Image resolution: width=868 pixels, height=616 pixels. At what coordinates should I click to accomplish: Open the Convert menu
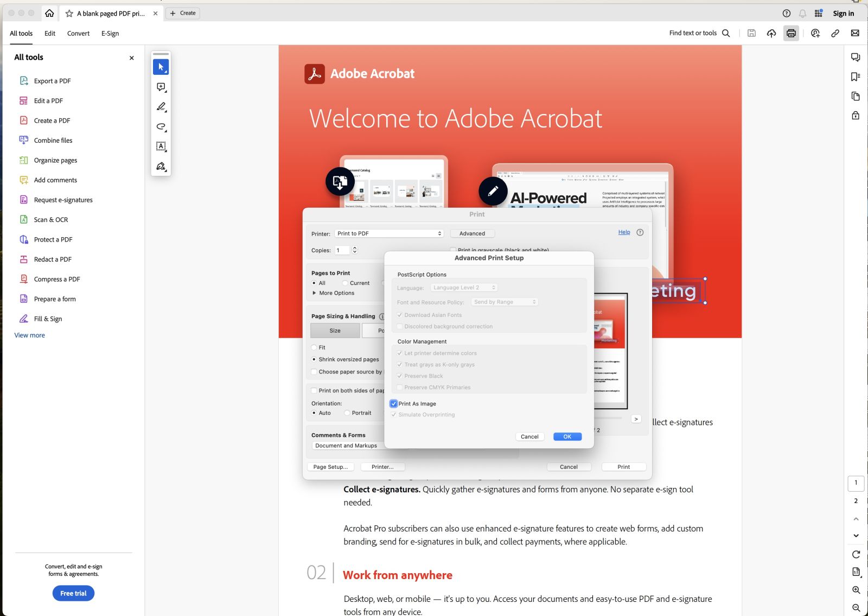point(78,33)
